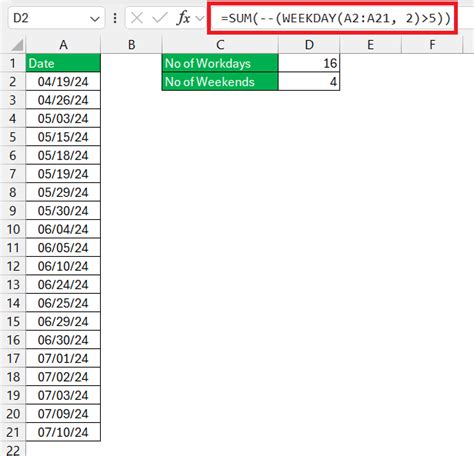The width and height of the screenshot is (474, 456).
Task: Select column A header
Action: coord(63,45)
